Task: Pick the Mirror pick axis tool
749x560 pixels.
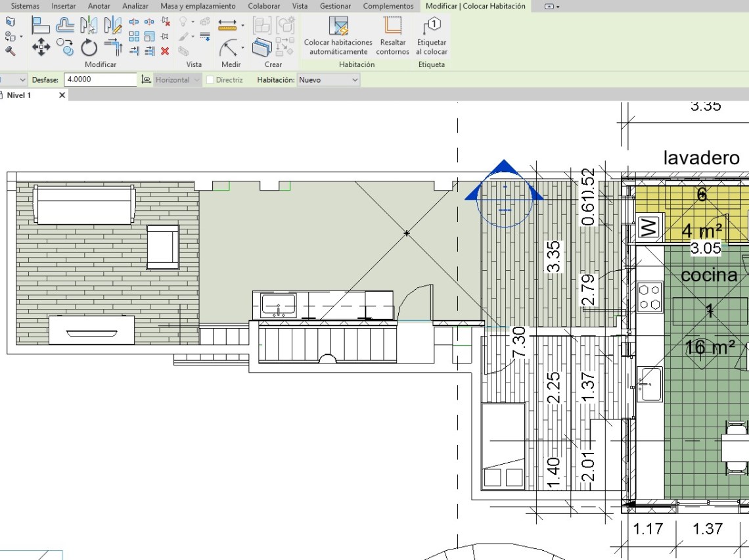Action: [89, 26]
